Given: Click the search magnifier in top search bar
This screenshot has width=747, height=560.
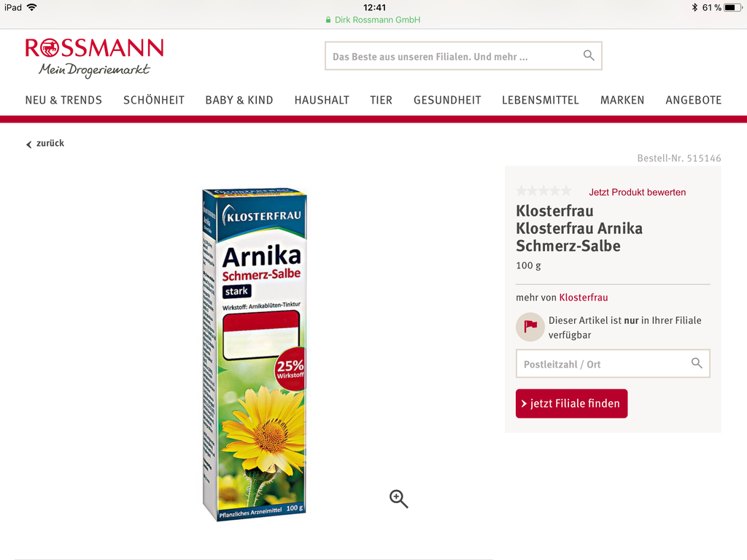Looking at the screenshot, I should (x=589, y=55).
